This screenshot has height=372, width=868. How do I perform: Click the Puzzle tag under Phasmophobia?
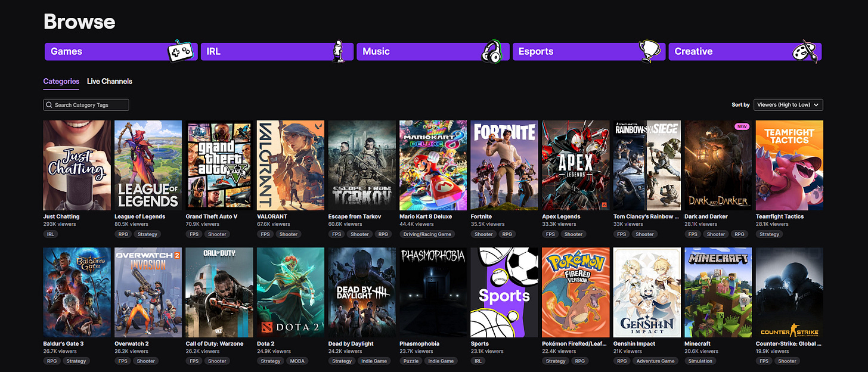411,361
